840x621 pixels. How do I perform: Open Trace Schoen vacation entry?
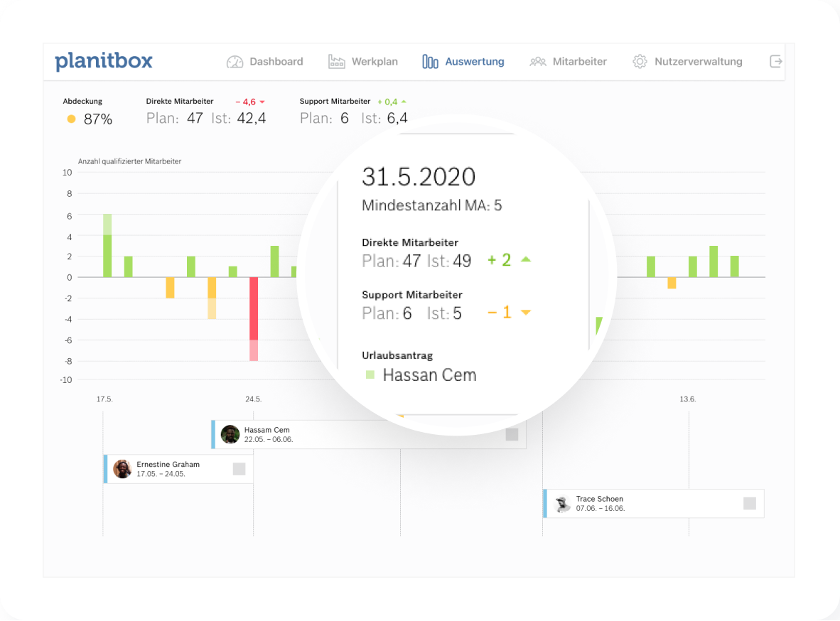[654, 503]
